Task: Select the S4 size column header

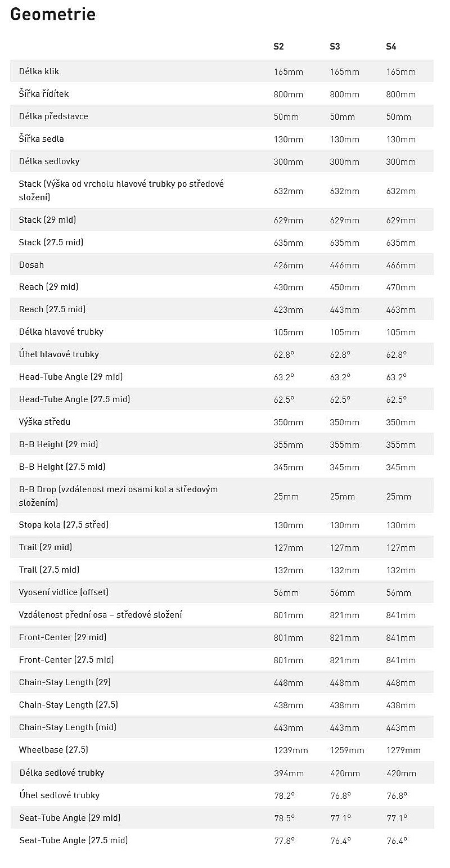Action: click(x=391, y=47)
